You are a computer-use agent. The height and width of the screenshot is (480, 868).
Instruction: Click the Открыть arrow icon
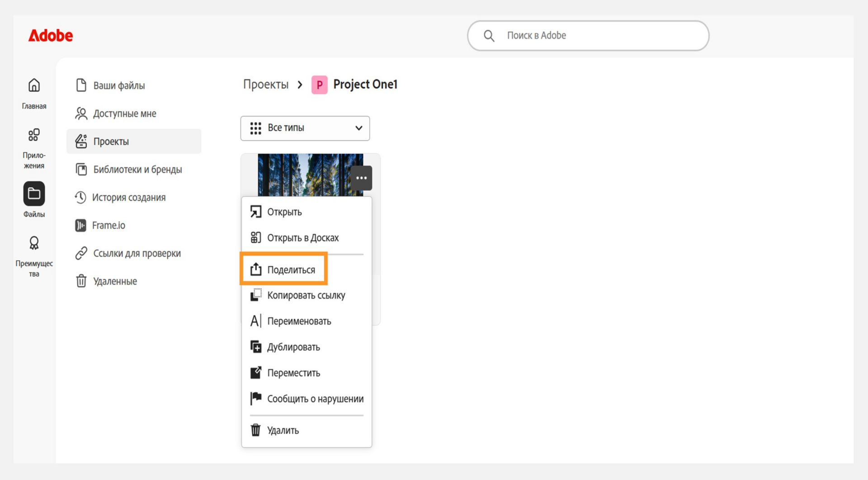pos(256,212)
